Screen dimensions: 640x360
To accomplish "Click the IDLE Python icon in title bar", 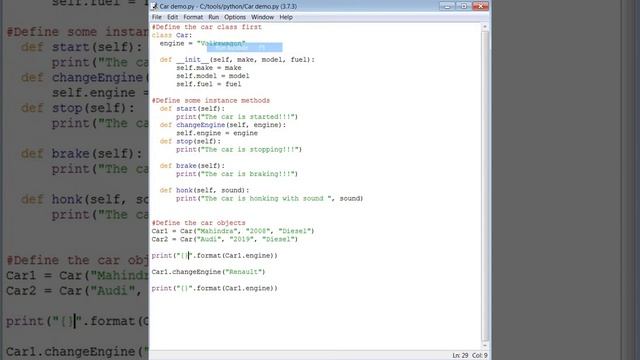I will click(154, 6).
